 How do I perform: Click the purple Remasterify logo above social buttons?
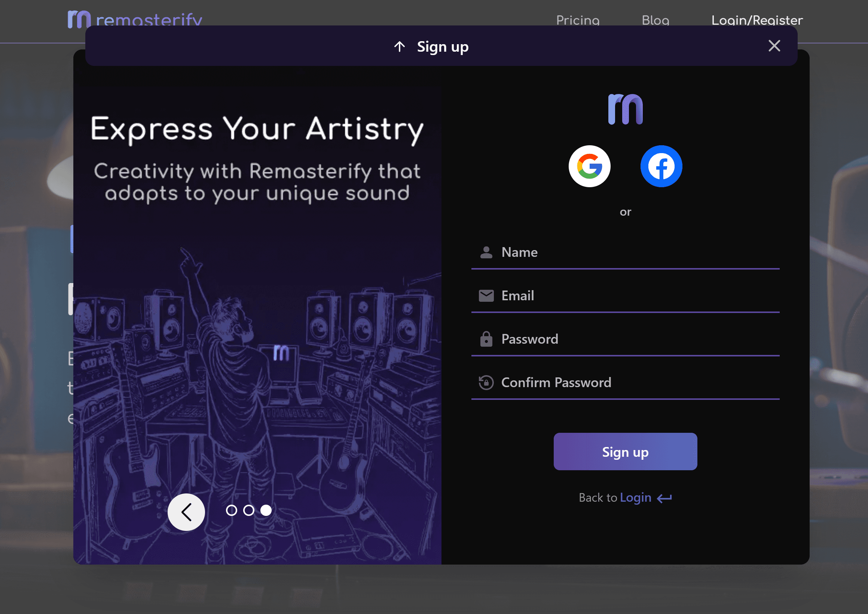(x=625, y=109)
